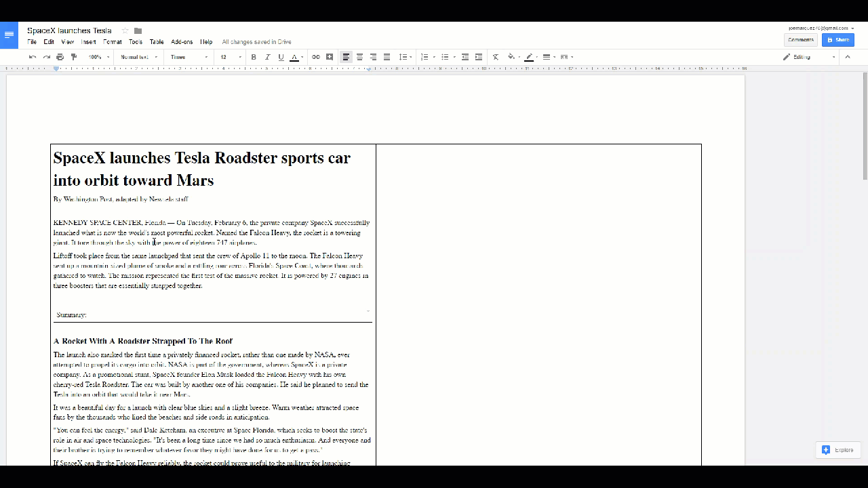
Task: Decrease the paragraph indent
Action: pos(465,57)
